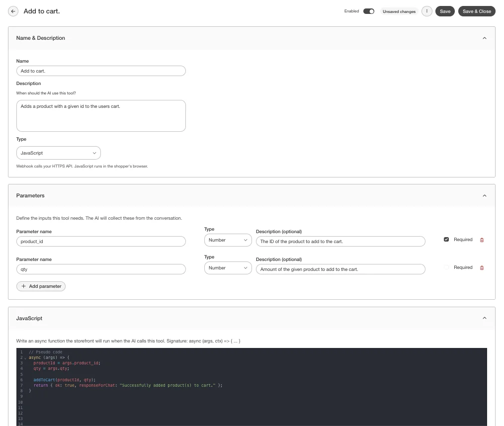Go back using the arrow icon
This screenshot has width=504, height=426.
point(13,11)
